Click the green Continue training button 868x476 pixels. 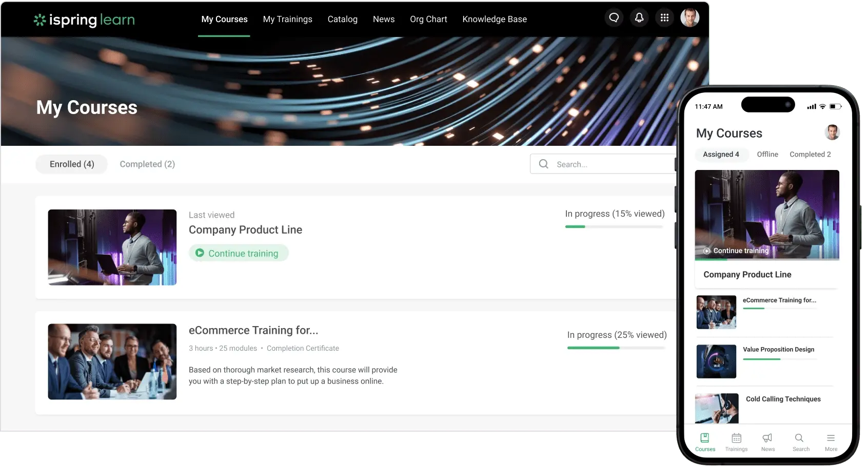[x=239, y=253]
